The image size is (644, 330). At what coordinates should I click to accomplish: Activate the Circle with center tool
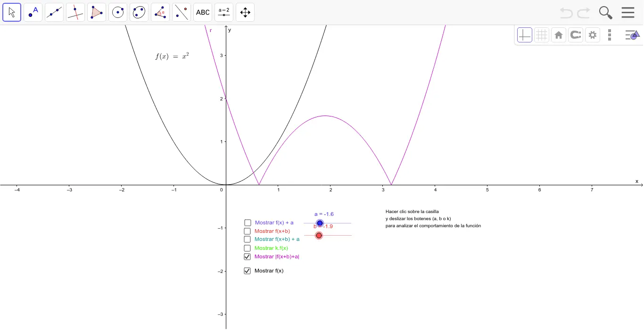coord(118,12)
